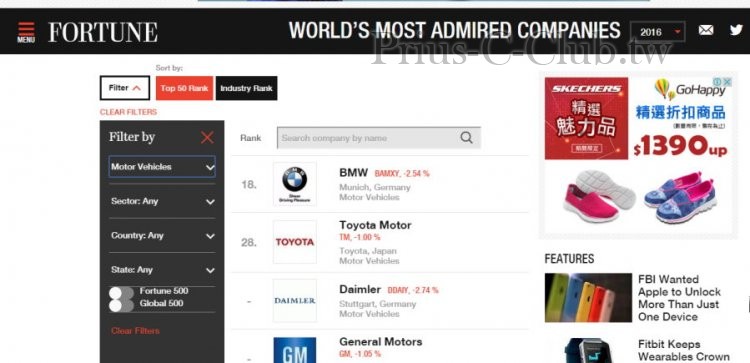Viewport: 750px width, 363px height.
Task: Click the search magnifier icon
Action: tap(466, 138)
